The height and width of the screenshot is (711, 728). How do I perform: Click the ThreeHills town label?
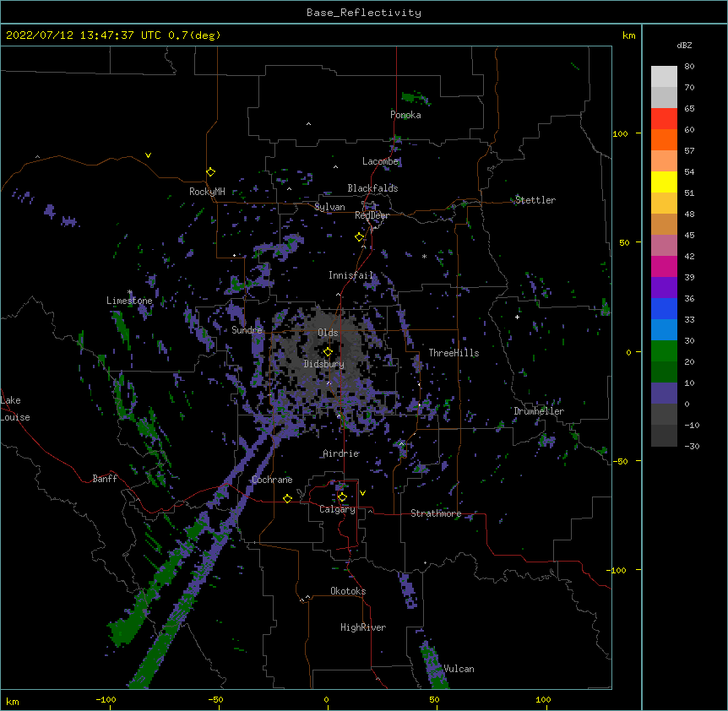pyautogui.click(x=454, y=353)
